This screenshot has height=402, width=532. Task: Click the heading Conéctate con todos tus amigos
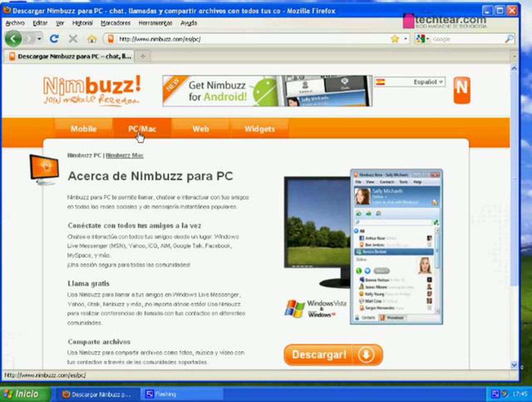point(135,226)
